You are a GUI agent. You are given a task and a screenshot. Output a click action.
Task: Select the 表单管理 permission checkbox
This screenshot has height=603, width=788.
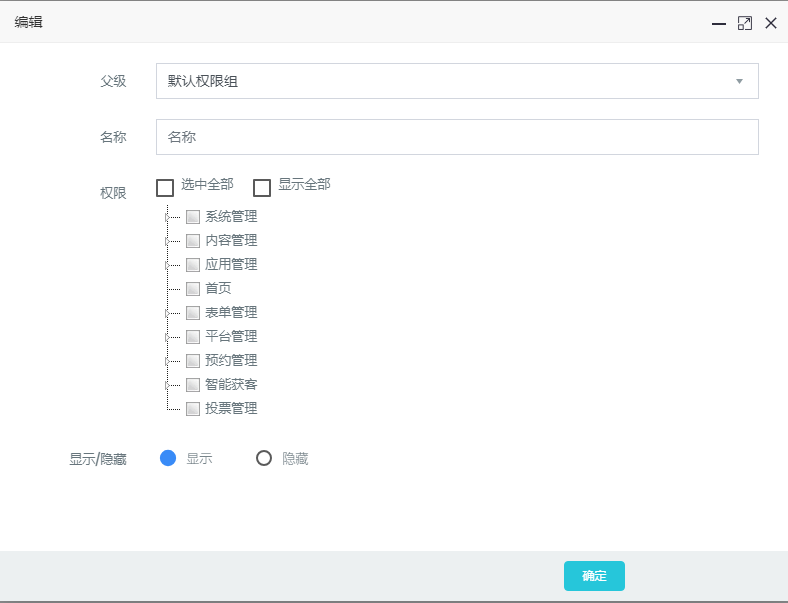coord(193,313)
